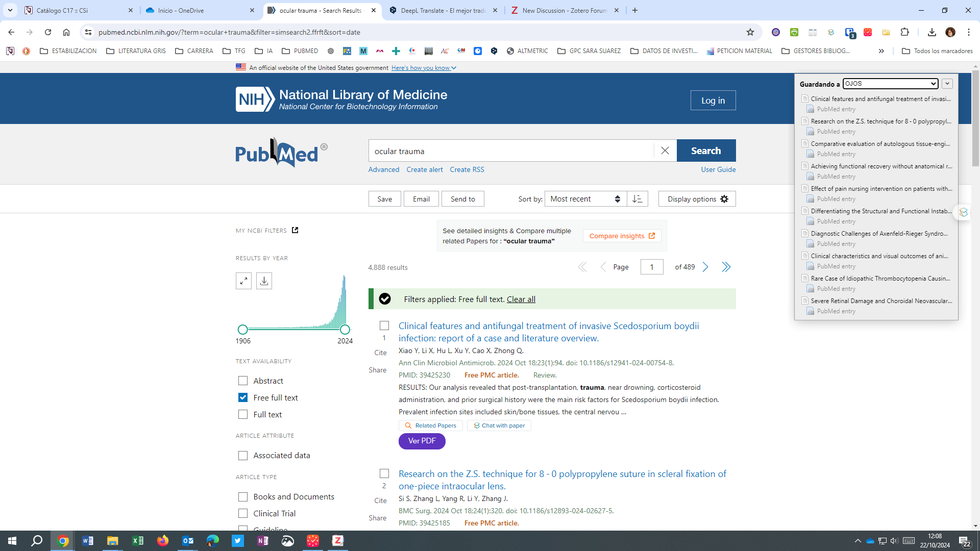980x551 pixels.
Task: Switch to the DeepL Translate tab
Action: [x=443, y=10]
